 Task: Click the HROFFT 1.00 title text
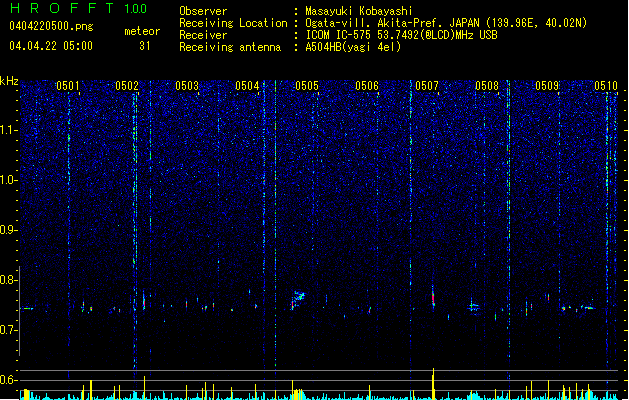tap(78, 8)
